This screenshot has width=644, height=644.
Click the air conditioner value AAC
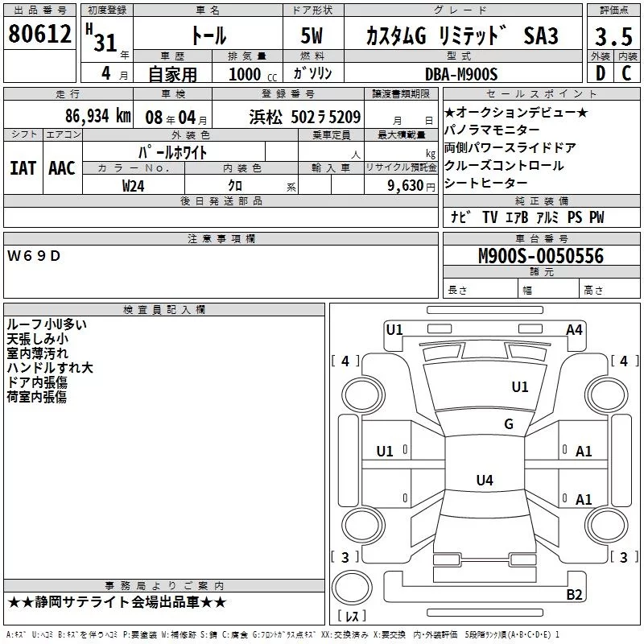[x=62, y=168]
